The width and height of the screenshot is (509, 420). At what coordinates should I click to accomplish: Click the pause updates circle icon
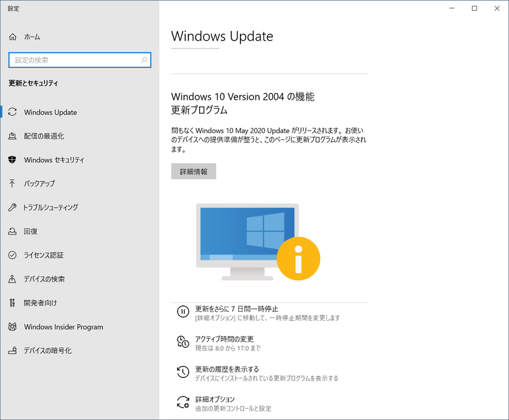click(x=183, y=312)
